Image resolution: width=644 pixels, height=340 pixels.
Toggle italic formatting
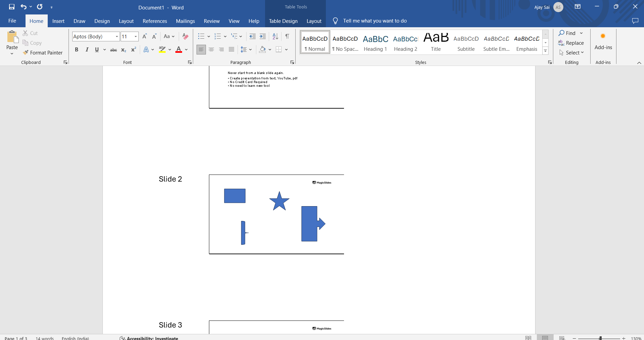point(87,50)
